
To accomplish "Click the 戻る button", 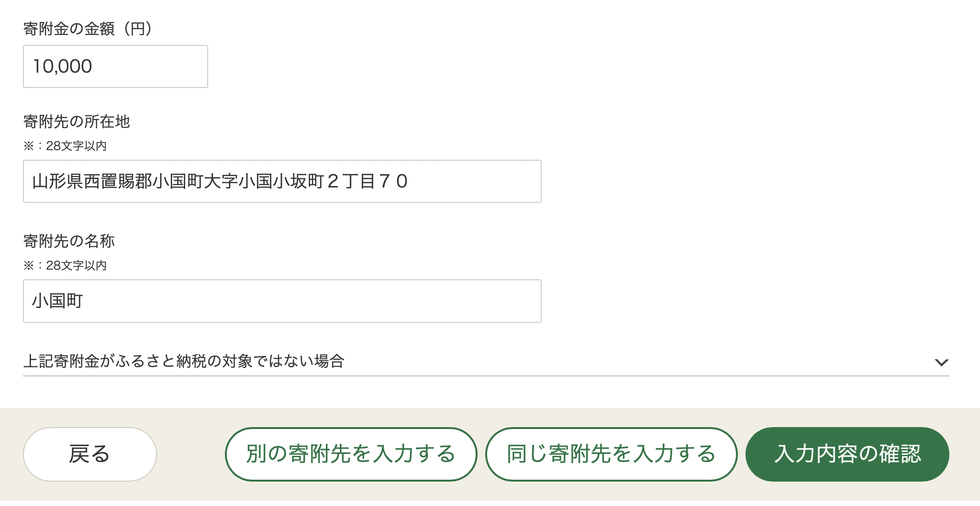I will click(x=90, y=454).
